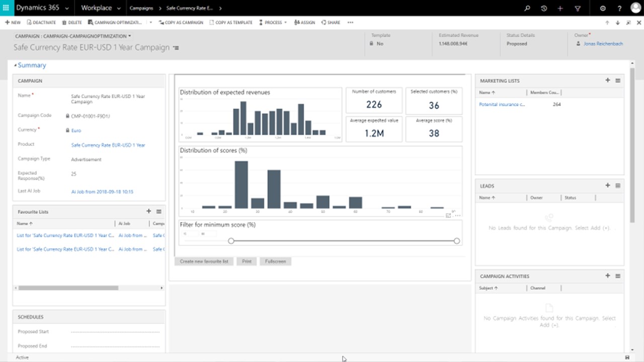The height and width of the screenshot is (362, 644).
Task: Go to previous record up arrow
Action: 607,23
